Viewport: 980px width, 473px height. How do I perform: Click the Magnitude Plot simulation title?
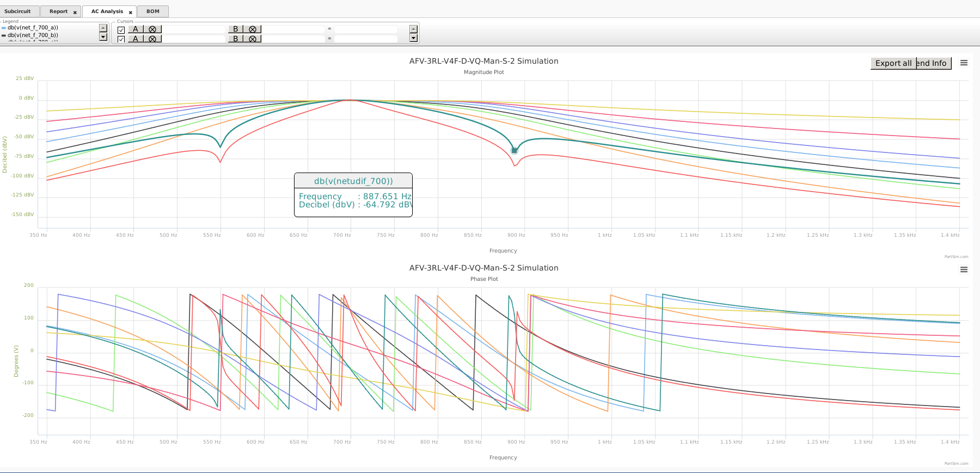pos(484,61)
